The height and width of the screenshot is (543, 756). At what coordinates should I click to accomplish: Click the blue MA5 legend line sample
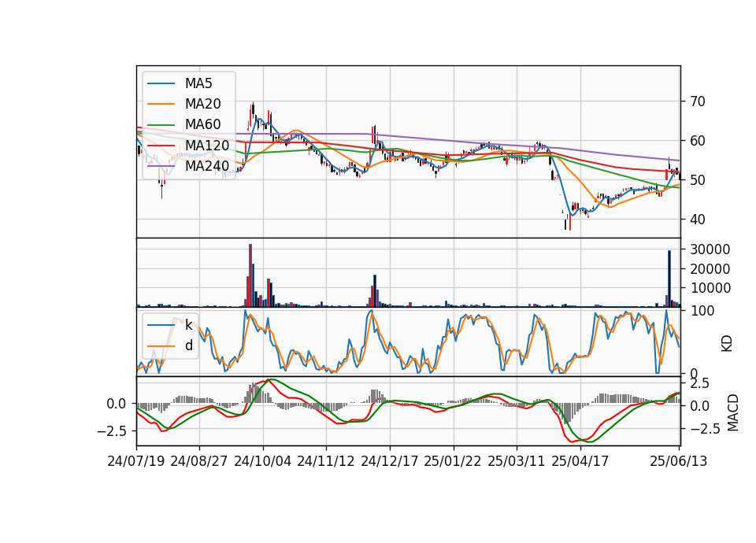[x=161, y=83]
